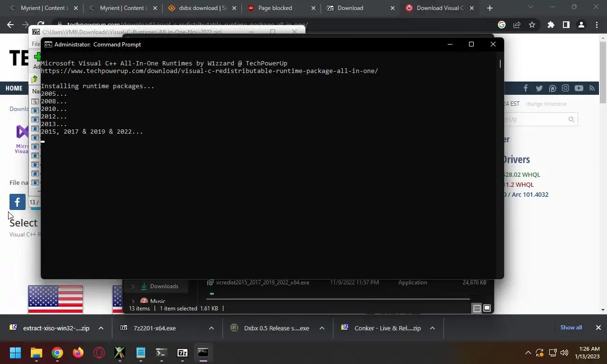Open the 7-Zip taskbar icon
Image resolution: width=607 pixels, height=364 pixels.
(x=183, y=353)
